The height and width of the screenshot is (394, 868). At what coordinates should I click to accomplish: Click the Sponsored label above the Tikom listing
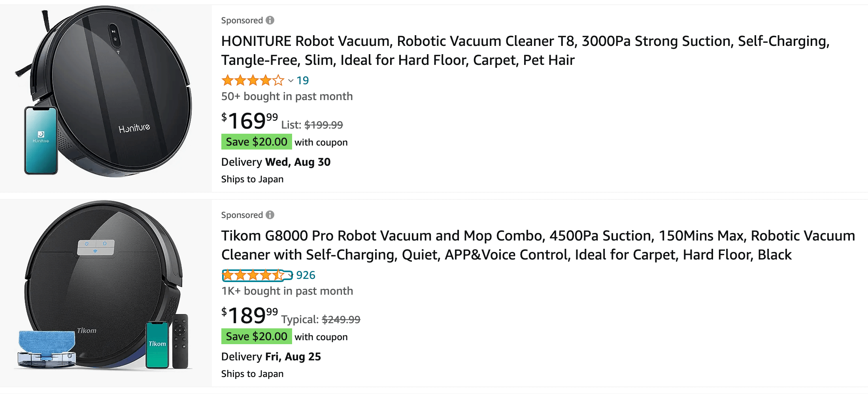tap(242, 215)
